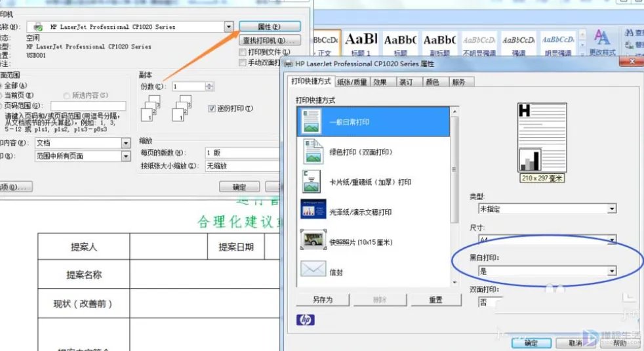
Task: Click the page preview thumbnail
Action: (542, 138)
